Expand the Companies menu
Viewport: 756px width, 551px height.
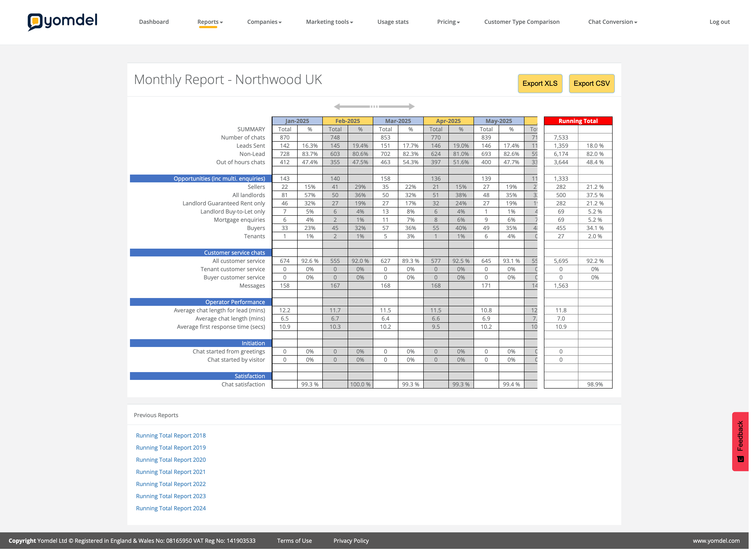point(264,22)
